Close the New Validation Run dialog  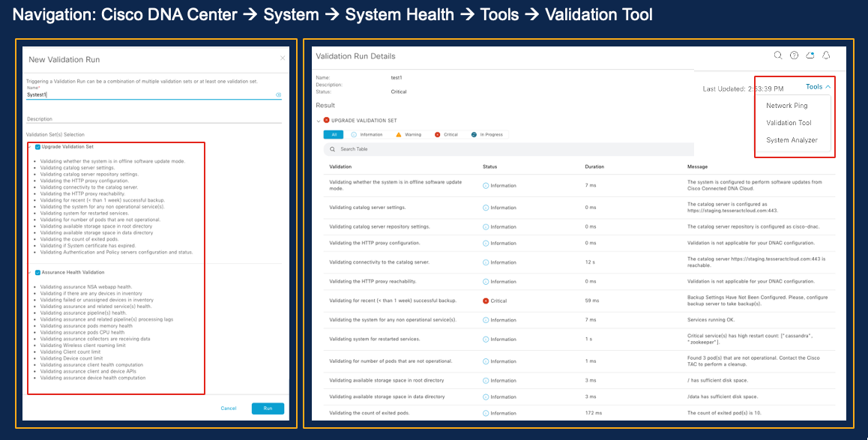pyautogui.click(x=283, y=58)
